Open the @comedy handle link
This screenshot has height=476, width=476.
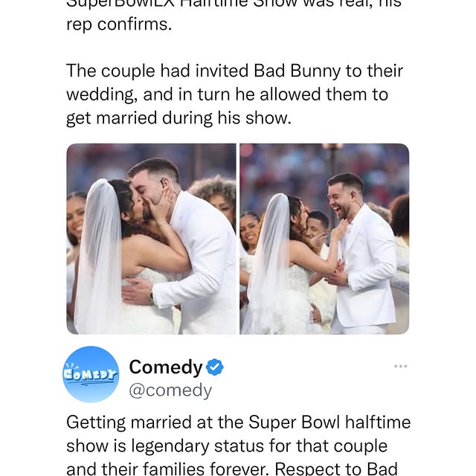point(170,390)
